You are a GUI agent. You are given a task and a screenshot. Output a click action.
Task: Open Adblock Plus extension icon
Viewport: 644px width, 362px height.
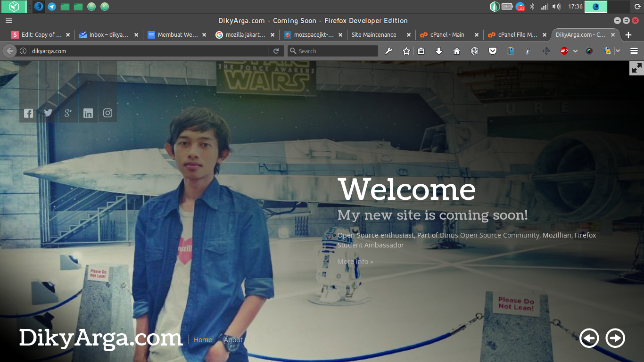564,51
